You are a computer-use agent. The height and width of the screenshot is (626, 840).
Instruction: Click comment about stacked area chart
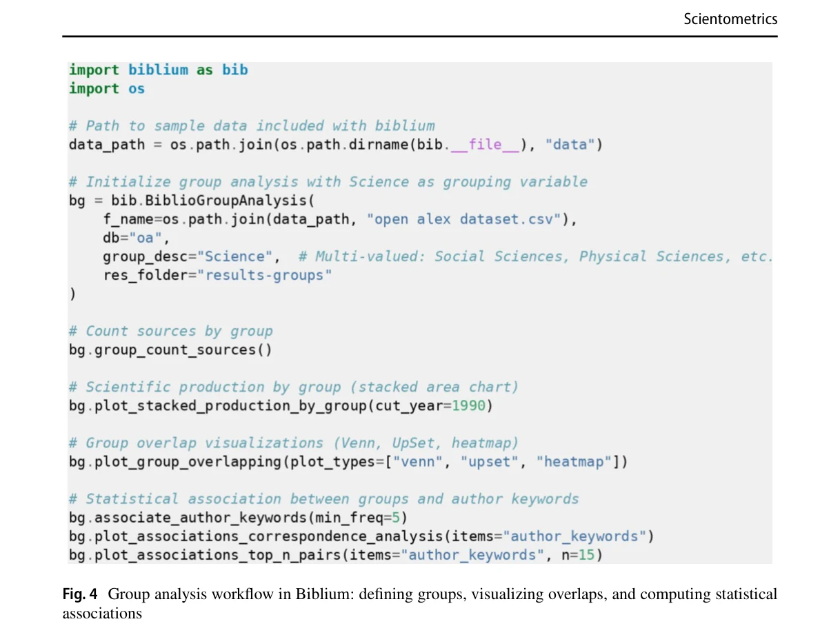[294, 387]
